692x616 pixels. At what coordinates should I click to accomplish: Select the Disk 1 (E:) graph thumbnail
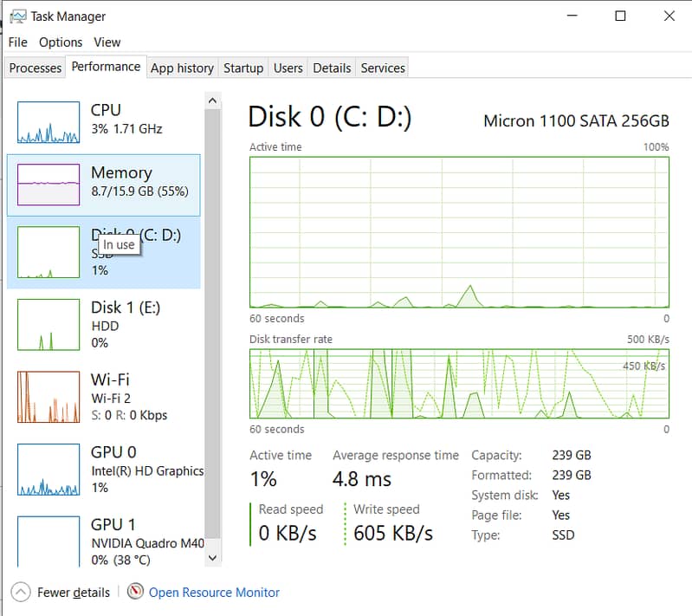(49, 325)
